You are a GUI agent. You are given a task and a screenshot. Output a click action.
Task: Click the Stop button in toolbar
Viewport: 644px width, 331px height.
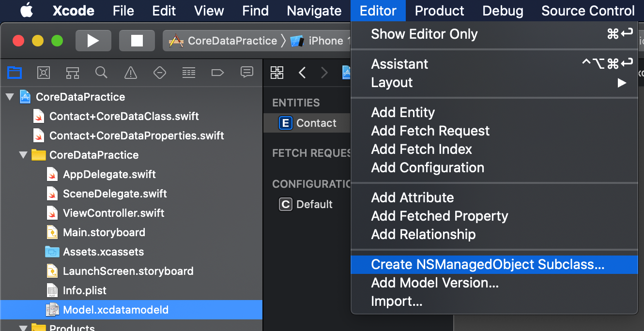point(137,41)
